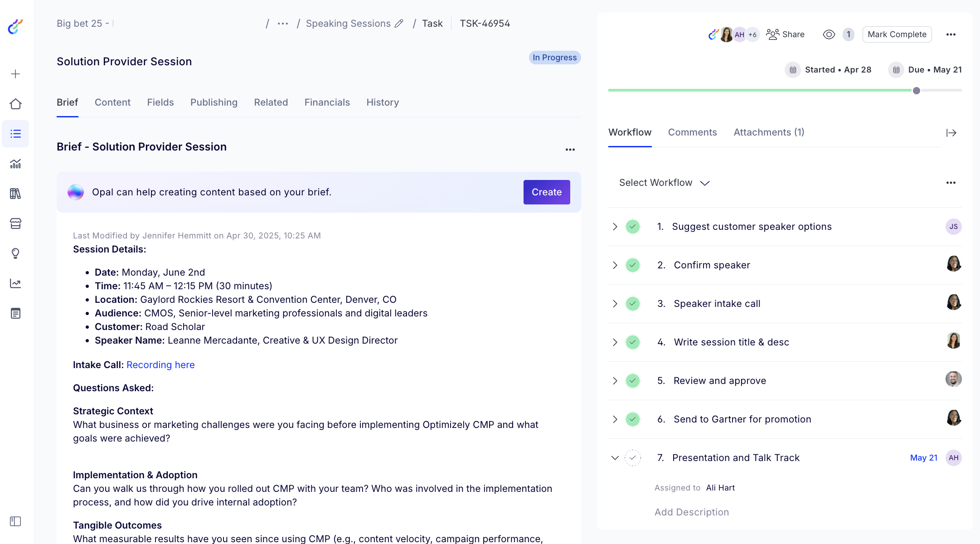Open the home icon in sidebar

pyautogui.click(x=15, y=104)
